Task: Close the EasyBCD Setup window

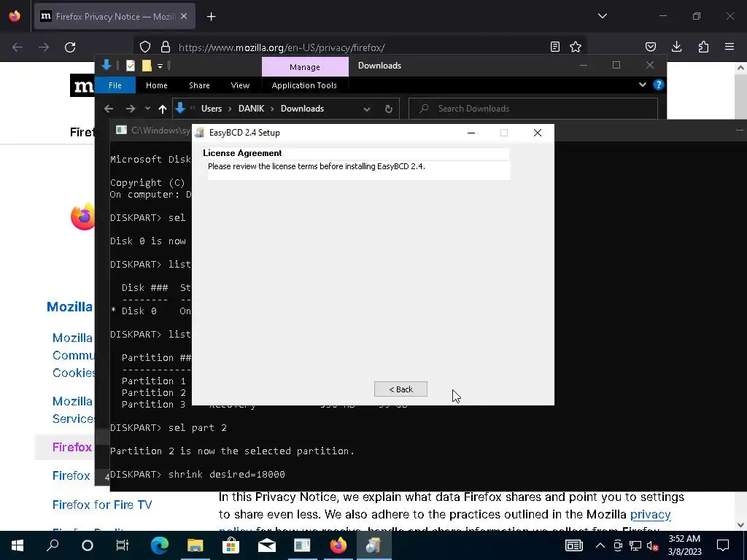Action: (538, 133)
